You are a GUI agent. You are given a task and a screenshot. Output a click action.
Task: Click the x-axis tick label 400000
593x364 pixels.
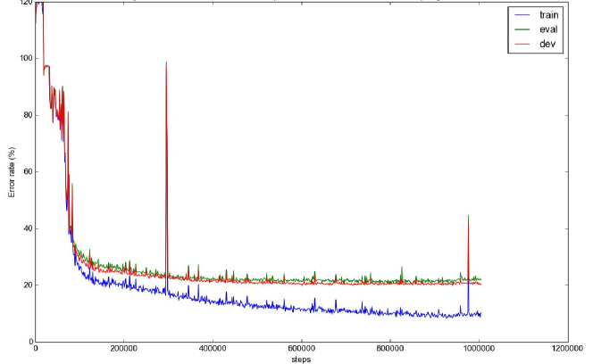tap(213, 349)
